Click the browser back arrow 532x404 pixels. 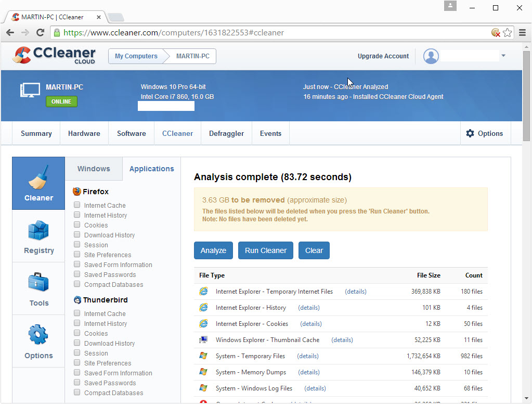(10, 33)
